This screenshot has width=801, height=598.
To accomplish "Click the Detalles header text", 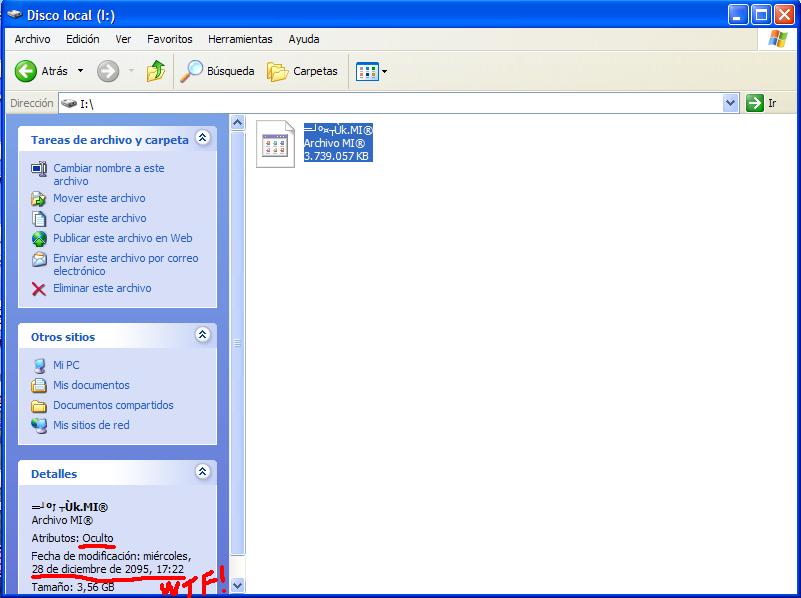I will [54, 474].
